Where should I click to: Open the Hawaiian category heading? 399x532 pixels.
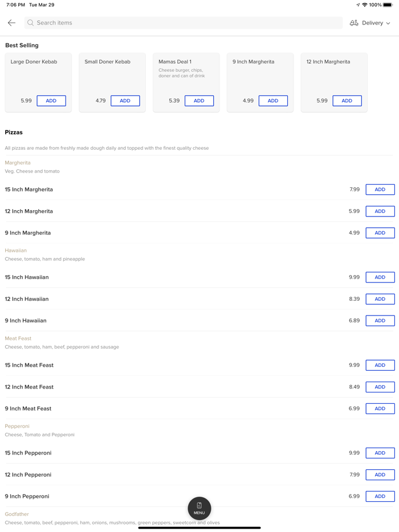(x=16, y=251)
